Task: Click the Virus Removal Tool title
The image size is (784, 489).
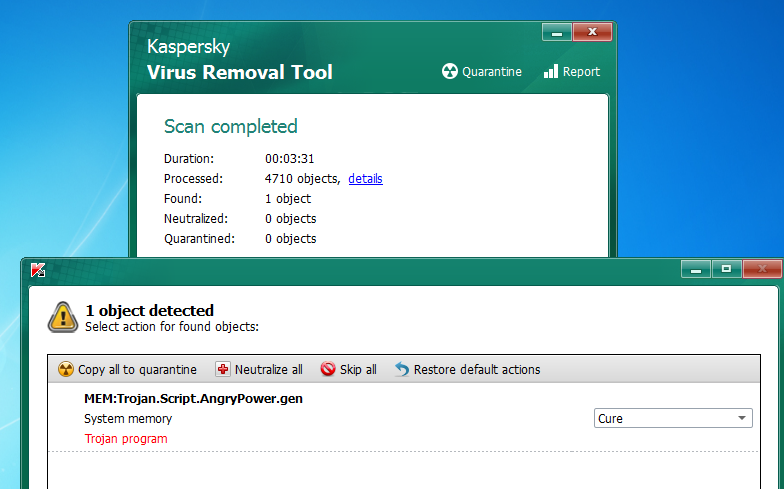Action: coord(240,72)
